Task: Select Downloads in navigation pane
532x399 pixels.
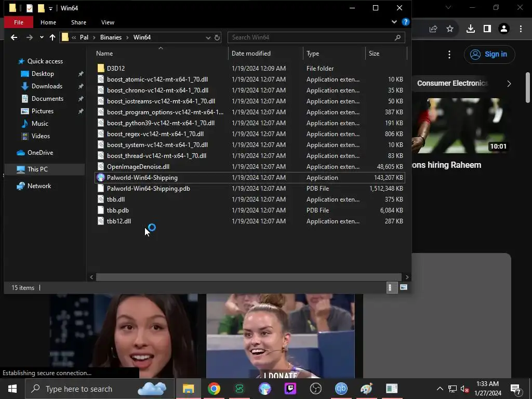Action: [x=47, y=86]
